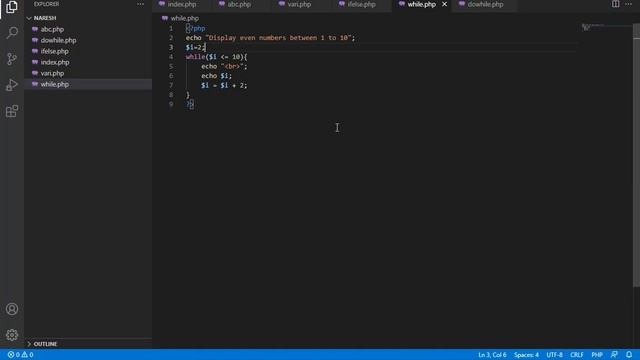Place cursor on the while($i <= 10){ line

(216, 57)
